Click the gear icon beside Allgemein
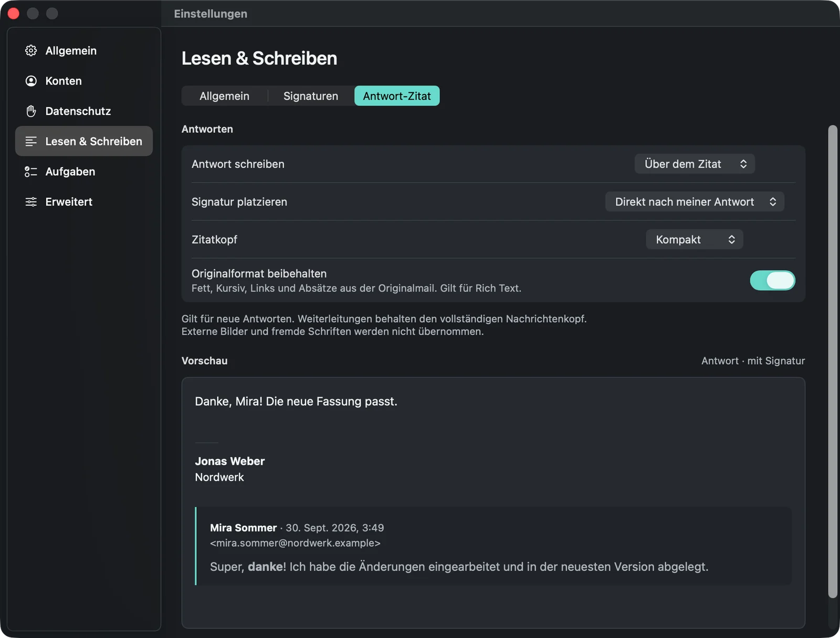Screen dimensions: 840x638 (31, 50)
